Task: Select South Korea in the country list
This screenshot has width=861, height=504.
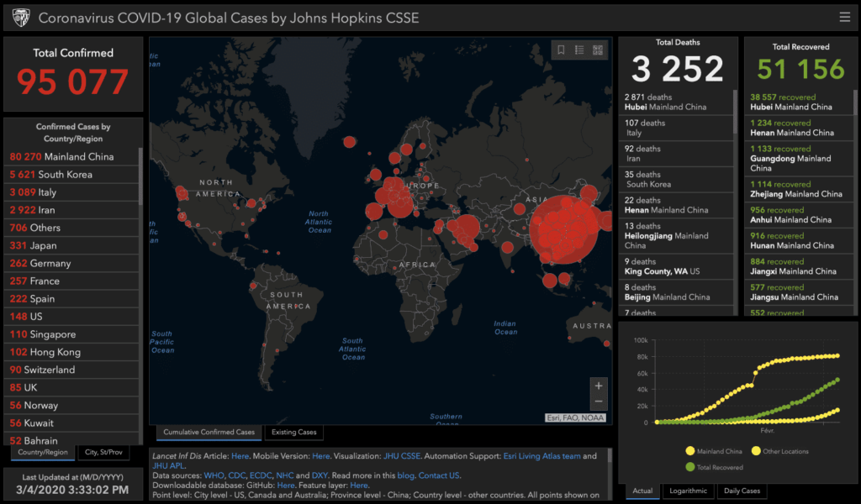Action: (71, 175)
